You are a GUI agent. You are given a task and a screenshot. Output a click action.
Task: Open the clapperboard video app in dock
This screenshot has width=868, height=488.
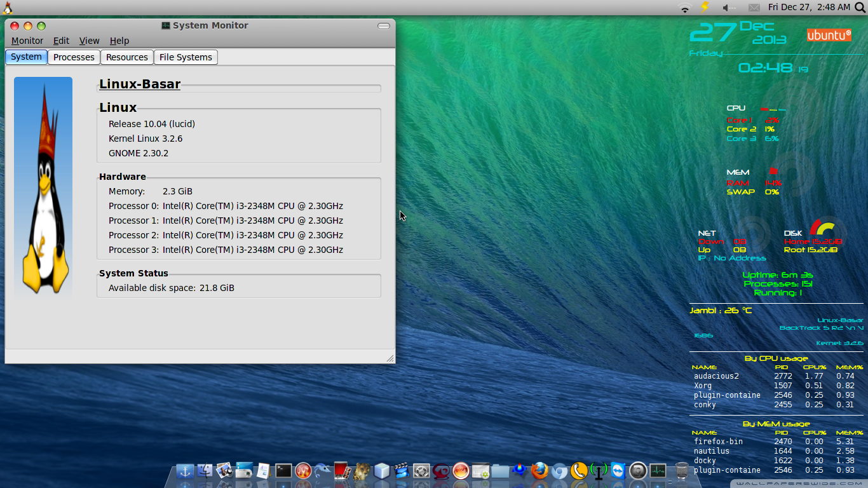pos(402,471)
